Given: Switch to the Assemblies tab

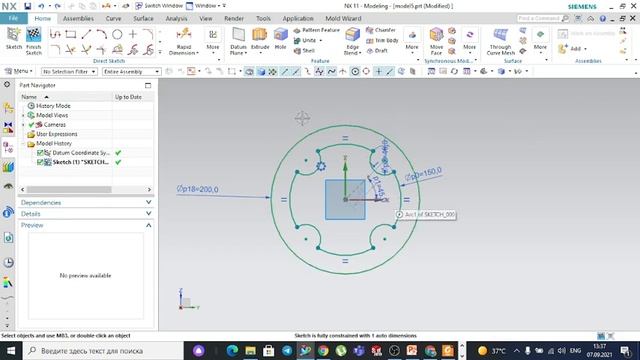Looking at the screenshot, I should 78,18.
